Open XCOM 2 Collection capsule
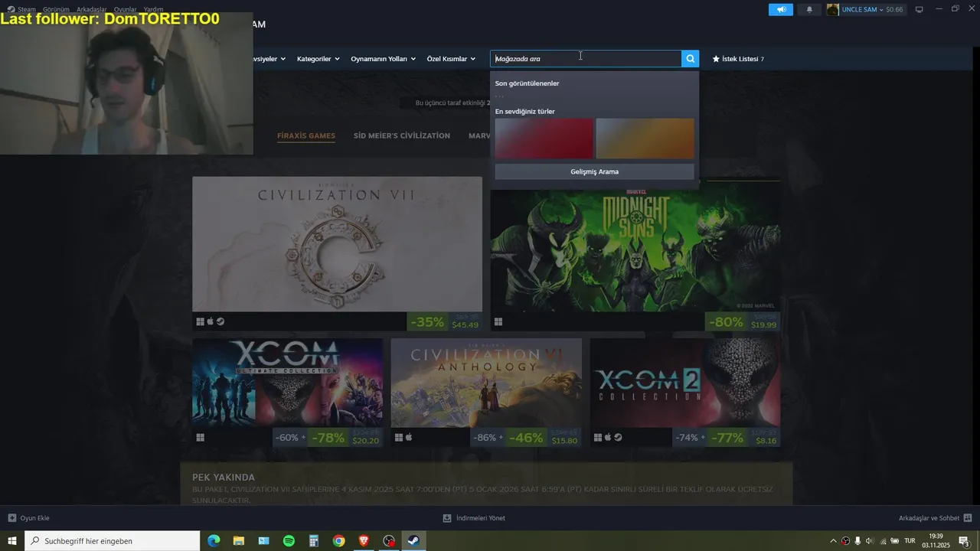980x551 pixels. tap(685, 383)
